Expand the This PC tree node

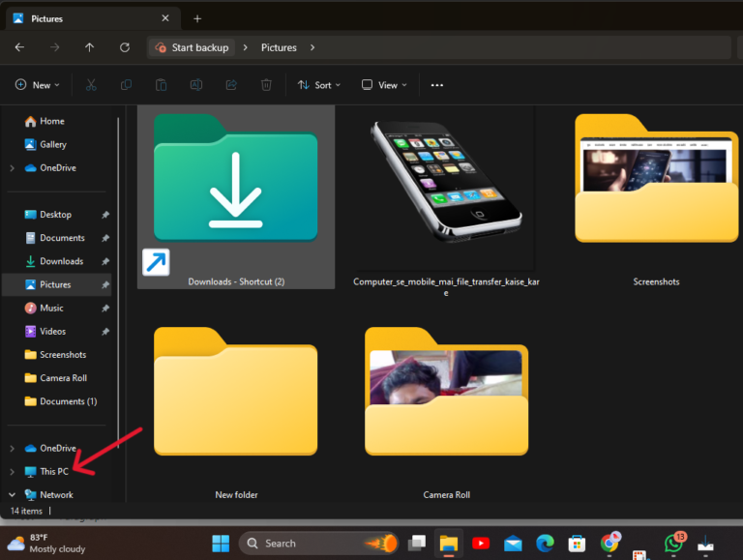tap(12, 472)
